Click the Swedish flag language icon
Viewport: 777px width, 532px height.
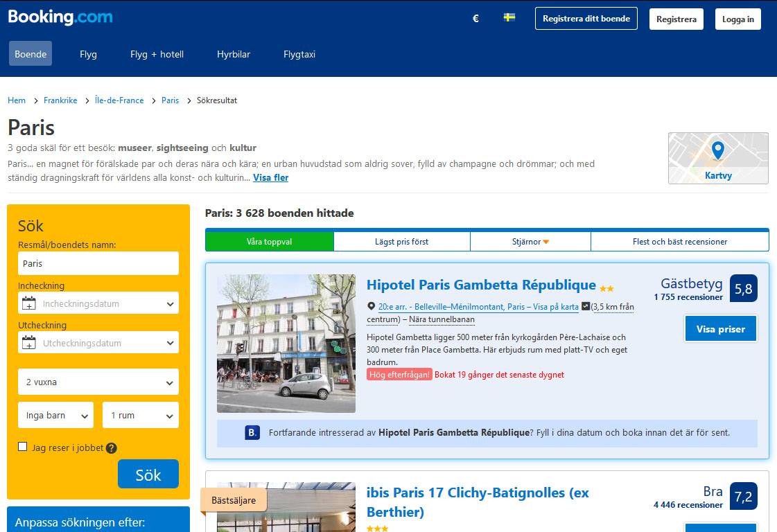(x=509, y=17)
